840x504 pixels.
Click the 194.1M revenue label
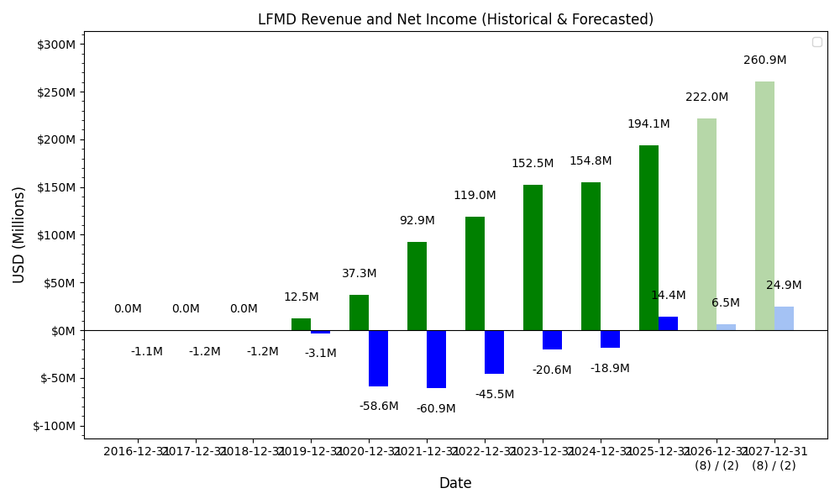coord(648,123)
